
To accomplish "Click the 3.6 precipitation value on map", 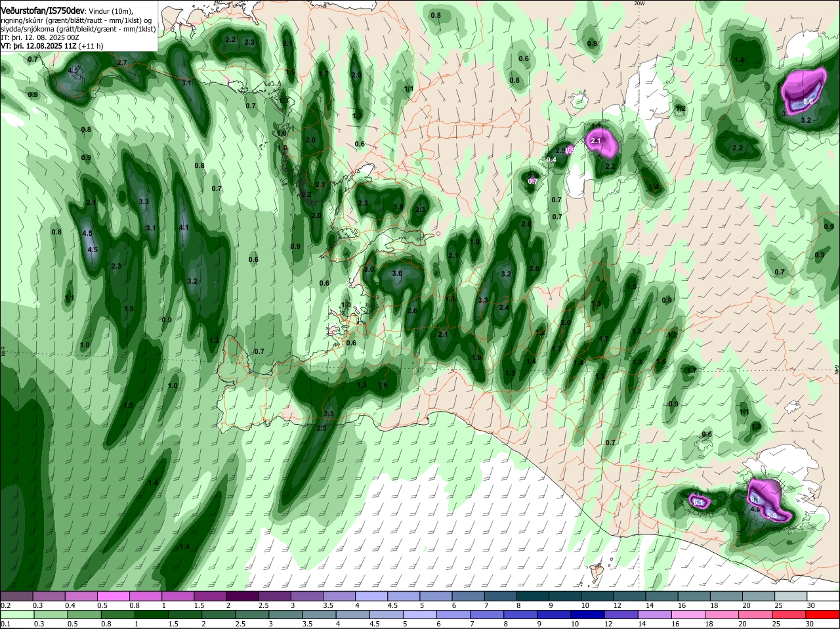I will pyautogui.click(x=397, y=273).
